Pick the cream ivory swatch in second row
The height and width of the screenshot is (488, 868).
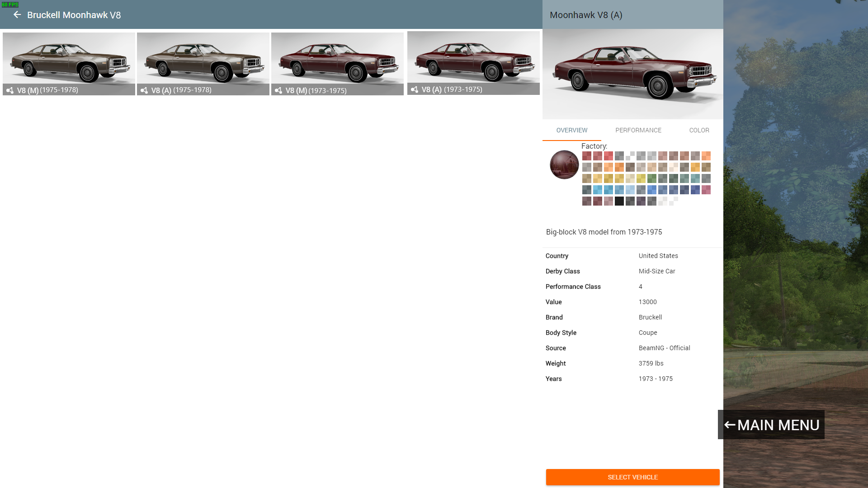coord(674,167)
